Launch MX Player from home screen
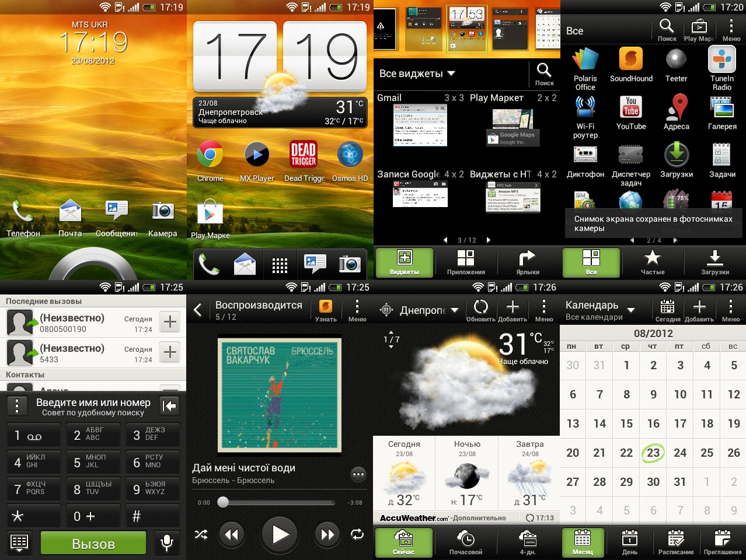The height and width of the screenshot is (560, 746). 256,155
